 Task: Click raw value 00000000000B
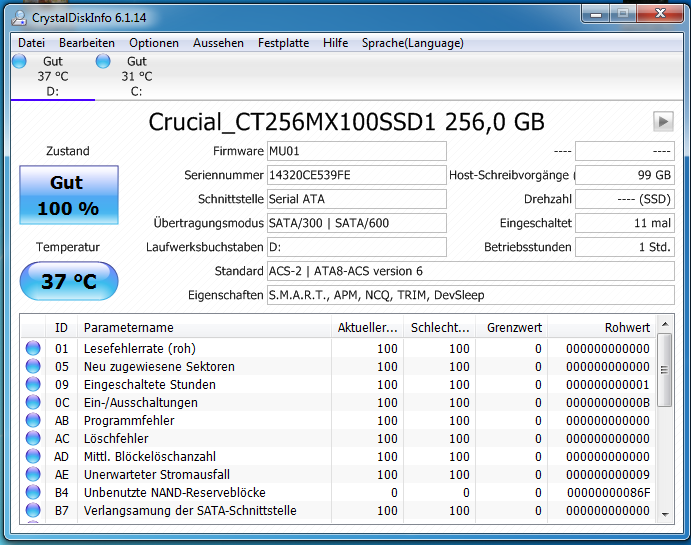click(608, 403)
